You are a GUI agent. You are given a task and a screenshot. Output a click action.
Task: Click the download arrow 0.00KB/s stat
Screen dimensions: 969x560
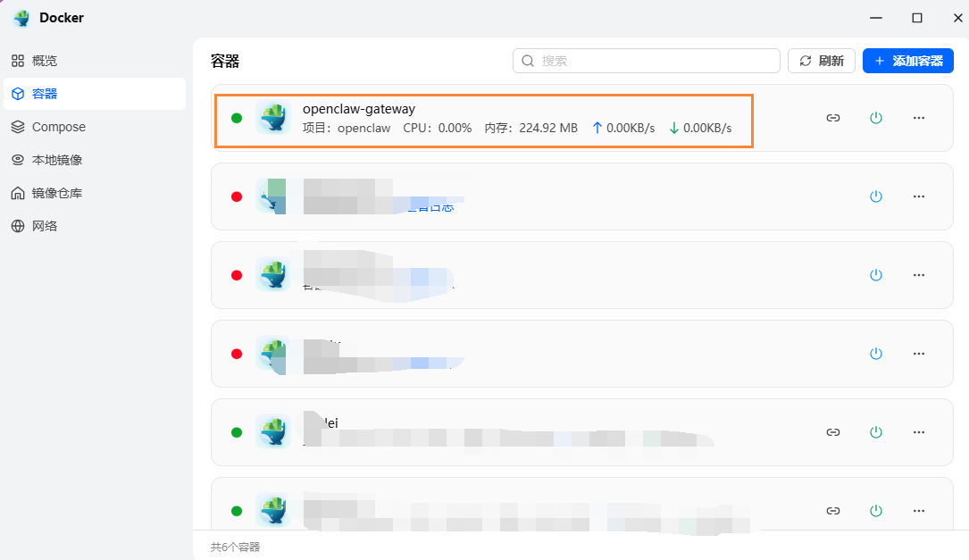(x=700, y=128)
